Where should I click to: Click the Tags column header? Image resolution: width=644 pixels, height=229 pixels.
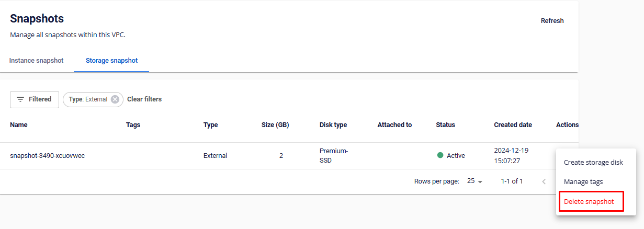pyautogui.click(x=133, y=125)
